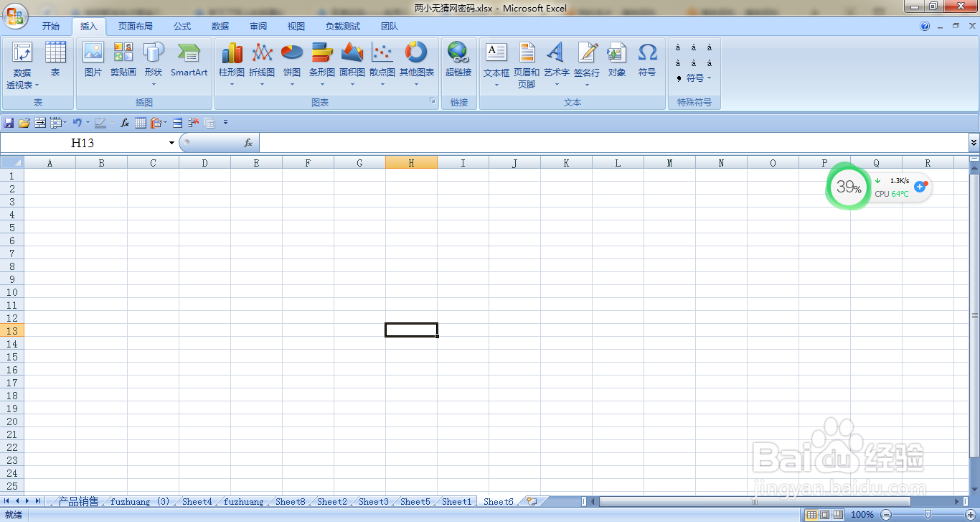Switch to the 开始 ribbon tab
The height and width of the screenshot is (522, 980).
pyautogui.click(x=51, y=26)
